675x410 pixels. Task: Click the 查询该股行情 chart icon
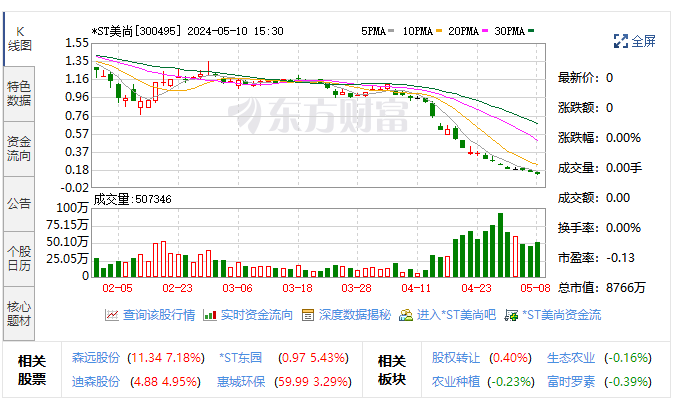111,315
